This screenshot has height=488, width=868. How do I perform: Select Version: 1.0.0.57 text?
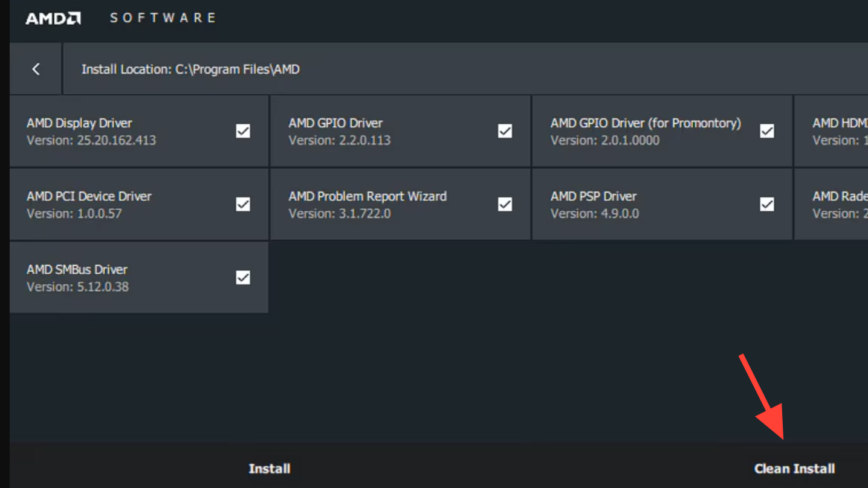click(x=74, y=213)
